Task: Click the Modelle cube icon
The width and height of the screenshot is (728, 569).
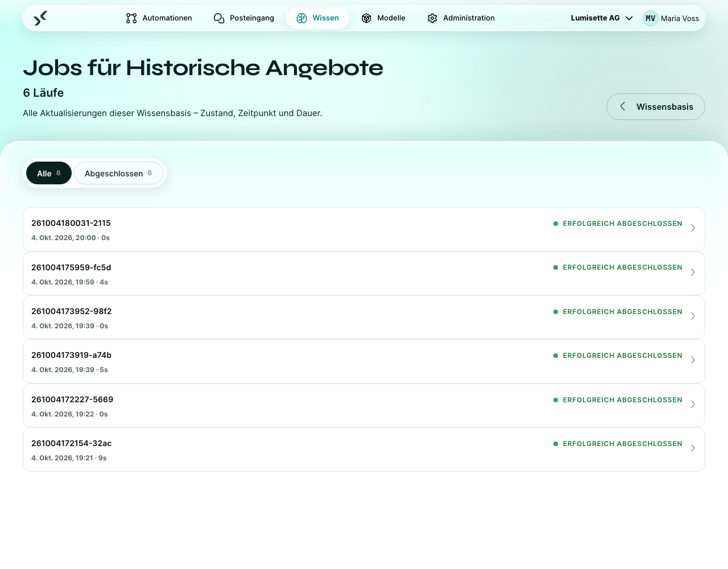Action: pos(366,18)
